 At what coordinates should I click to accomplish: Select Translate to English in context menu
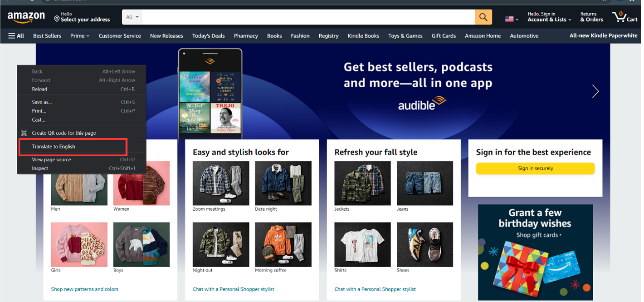click(x=54, y=147)
